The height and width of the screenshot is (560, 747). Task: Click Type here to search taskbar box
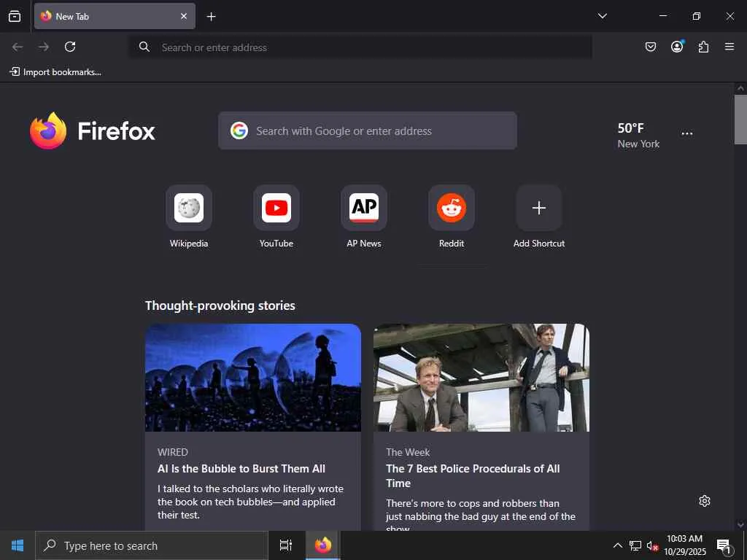[152, 545]
